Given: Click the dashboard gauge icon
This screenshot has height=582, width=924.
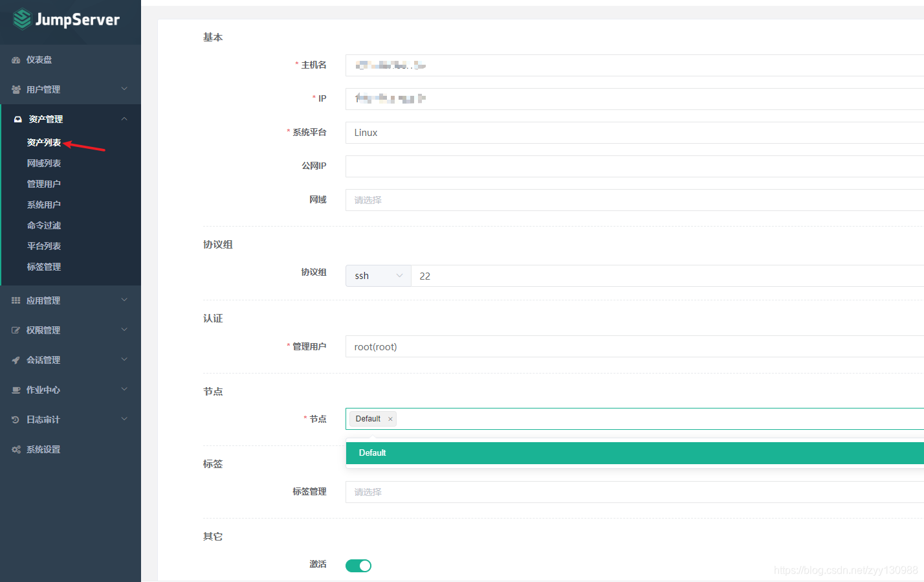Looking at the screenshot, I should (x=16, y=60).
